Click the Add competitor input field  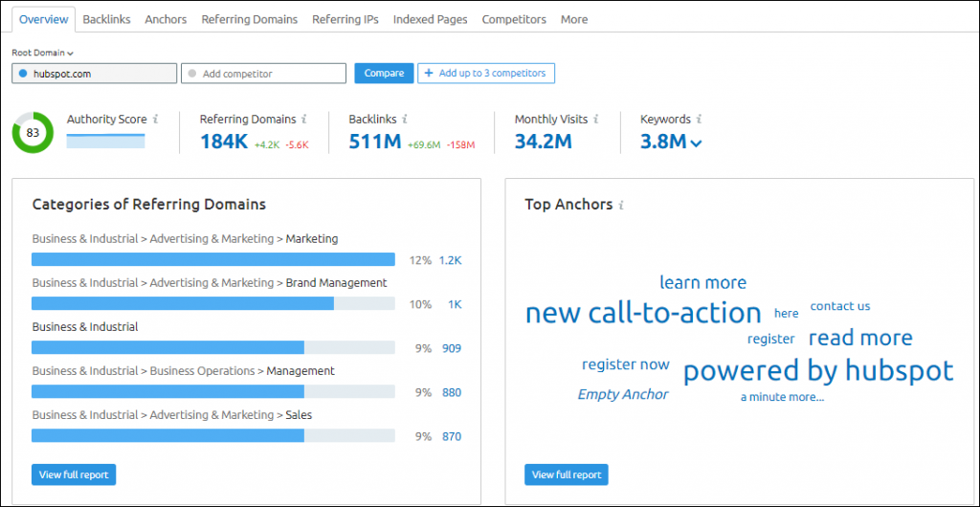point(264,74)
